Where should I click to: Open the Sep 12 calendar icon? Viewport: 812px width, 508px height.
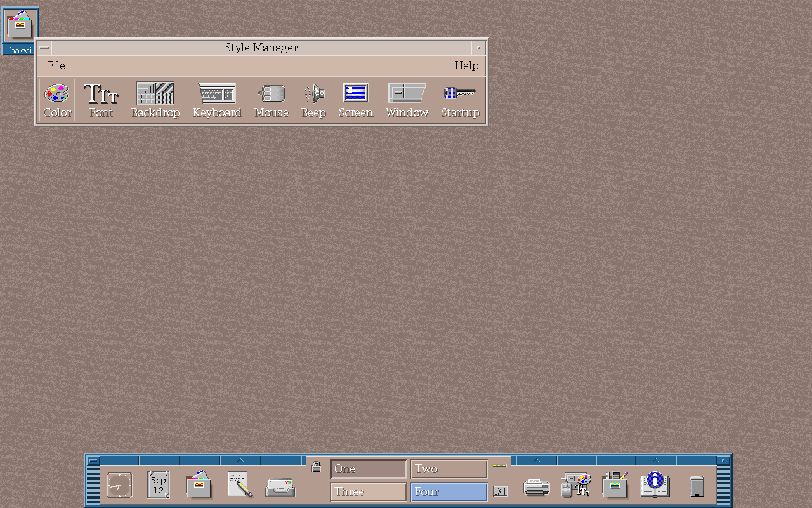158,485
